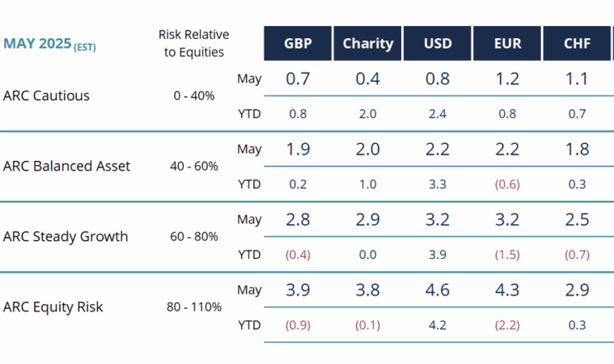Click ARC Cautious GBP May value 0.7
Image resolution: width=614 pixels, height=364 pixels.
click(298, 79)
